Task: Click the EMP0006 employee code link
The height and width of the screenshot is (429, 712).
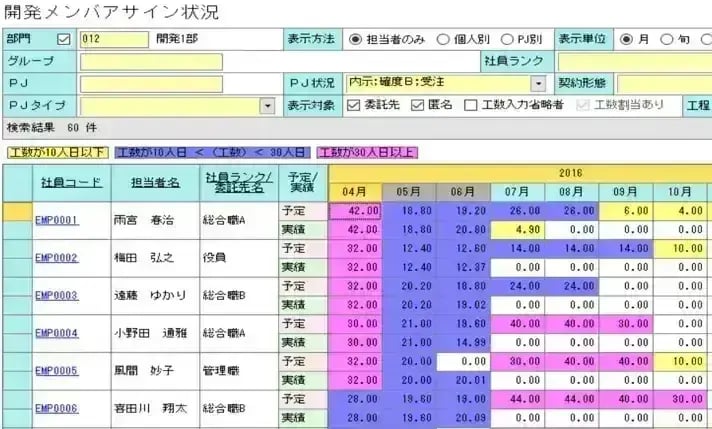Action: (55, 408)
